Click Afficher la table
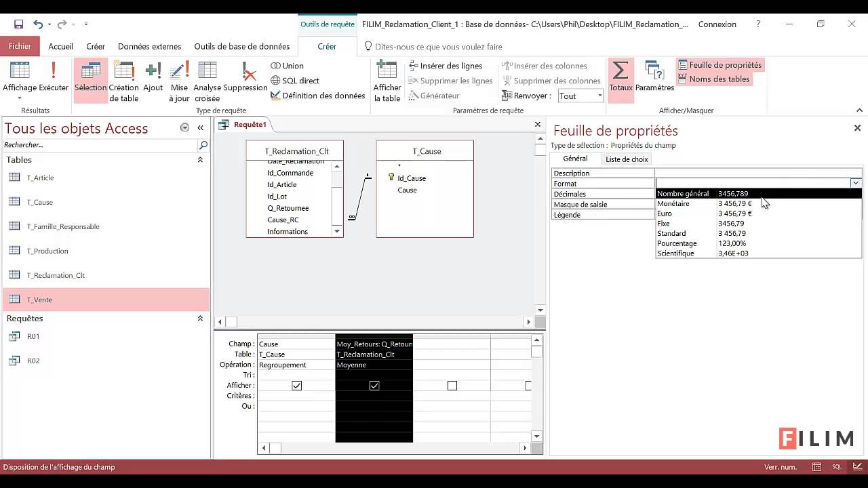868x488 pixels. point(387,81)
